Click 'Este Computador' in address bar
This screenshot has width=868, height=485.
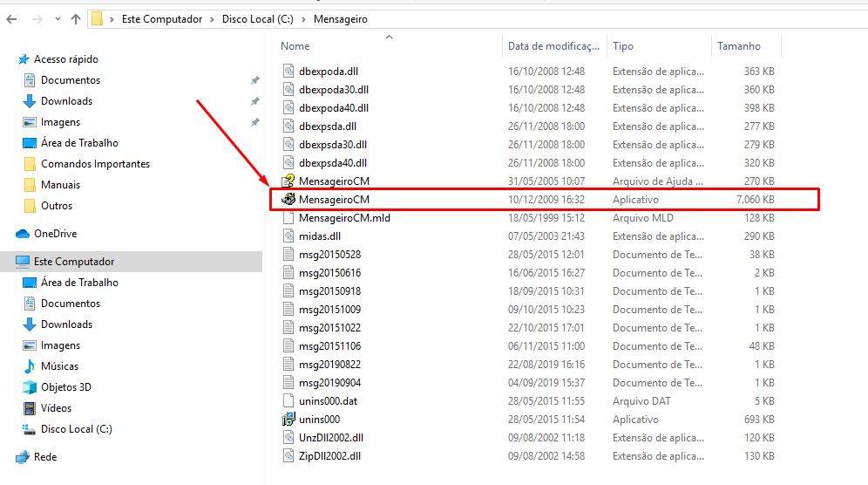[162, 19]
